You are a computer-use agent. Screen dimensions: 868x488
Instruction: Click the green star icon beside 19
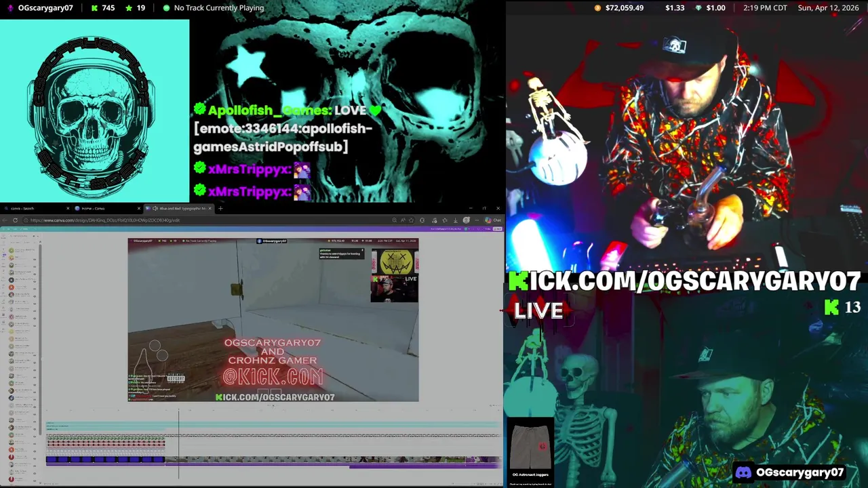coord(128,8)
